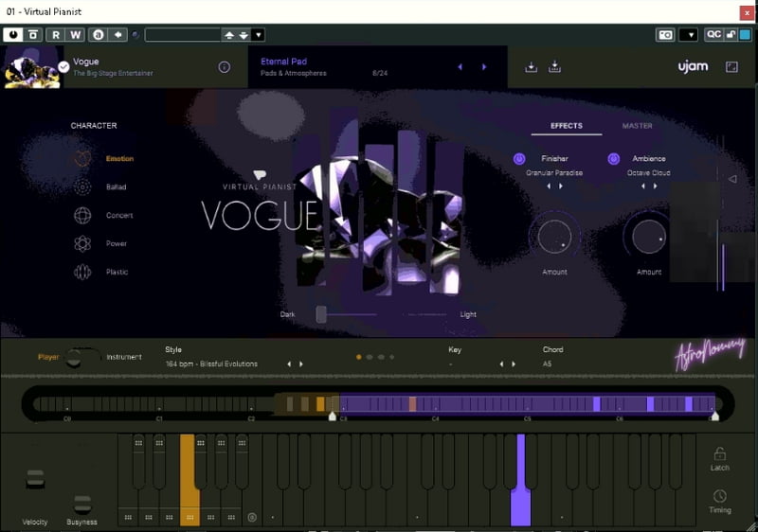Select the Power character icon
The width and height of the screenshot is (758, 532).
pyautogui.click(x=83, y=244)
